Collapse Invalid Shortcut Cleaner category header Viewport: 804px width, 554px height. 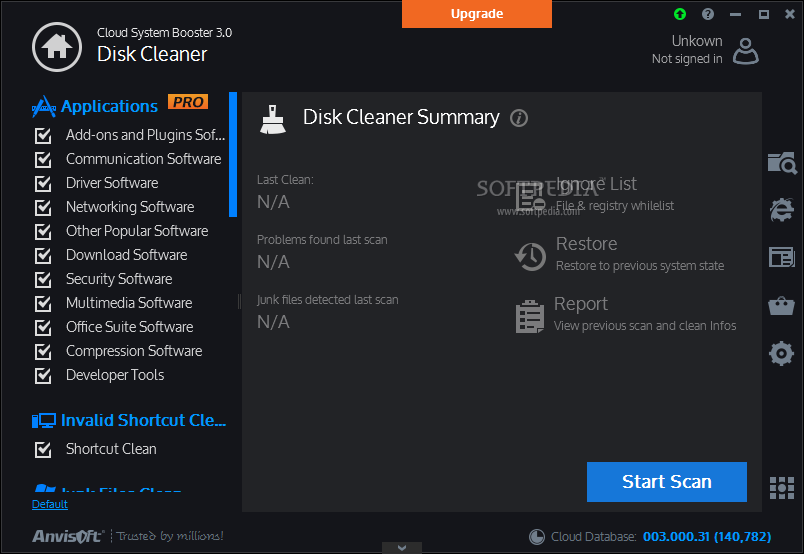pos(144,421)
